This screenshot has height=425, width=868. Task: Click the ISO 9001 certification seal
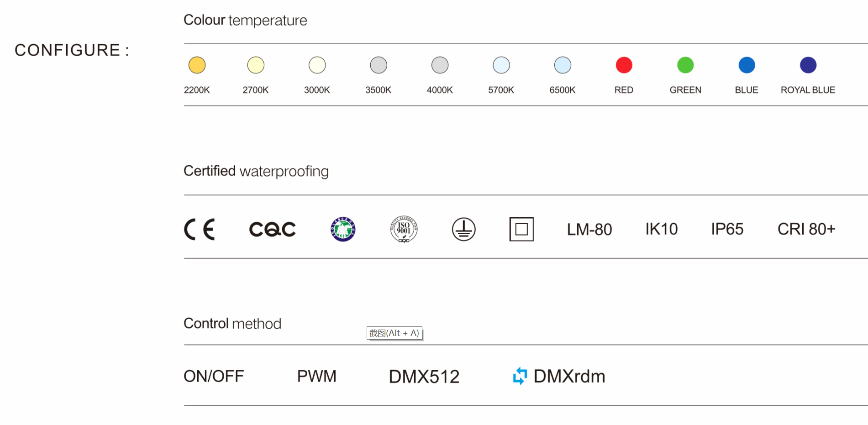(404, 229)
